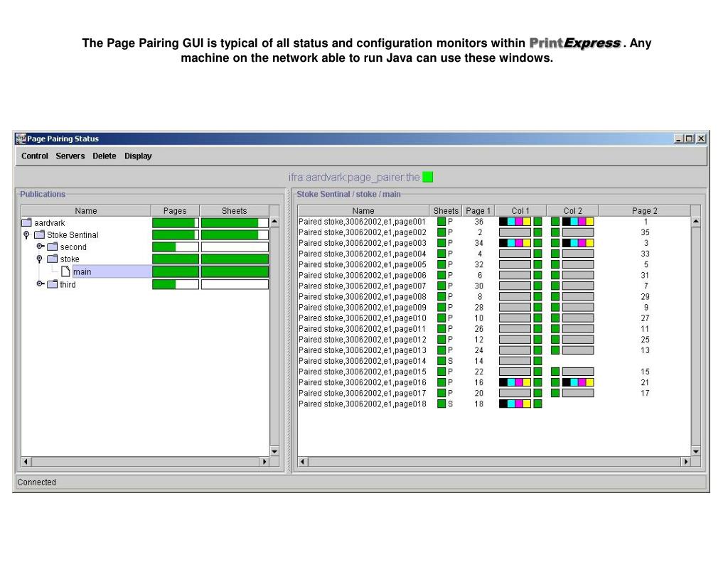Image resolution: width=728 pixels, height=562 pixels.
Task: Expand the third tree node
Action: 41,283
